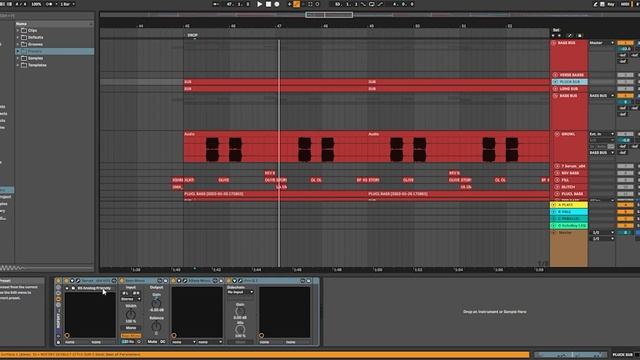
Task: Select the yellow A PLATE return track
Action: tap(569, 205)
